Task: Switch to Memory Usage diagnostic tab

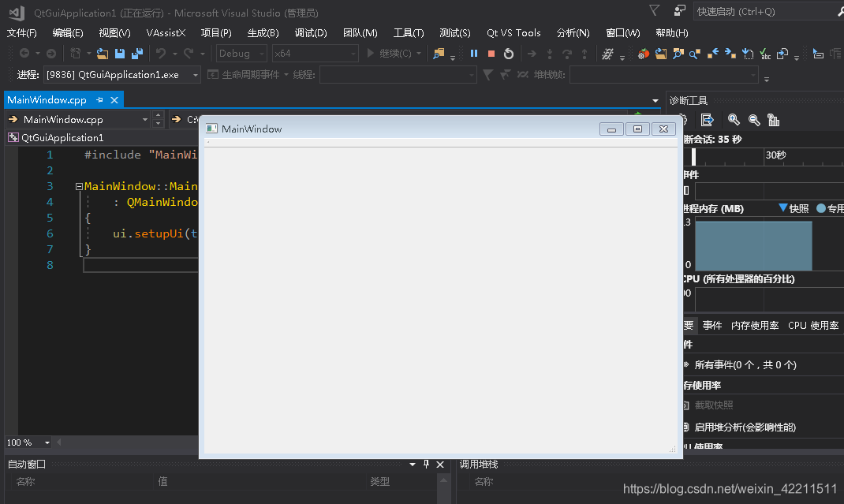Action: pos(755,325)
